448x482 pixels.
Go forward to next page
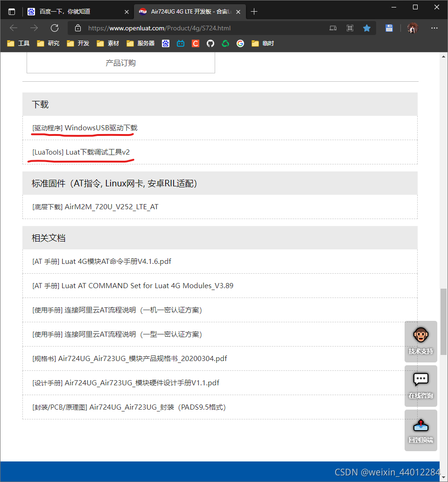click(x=34, y=28)
